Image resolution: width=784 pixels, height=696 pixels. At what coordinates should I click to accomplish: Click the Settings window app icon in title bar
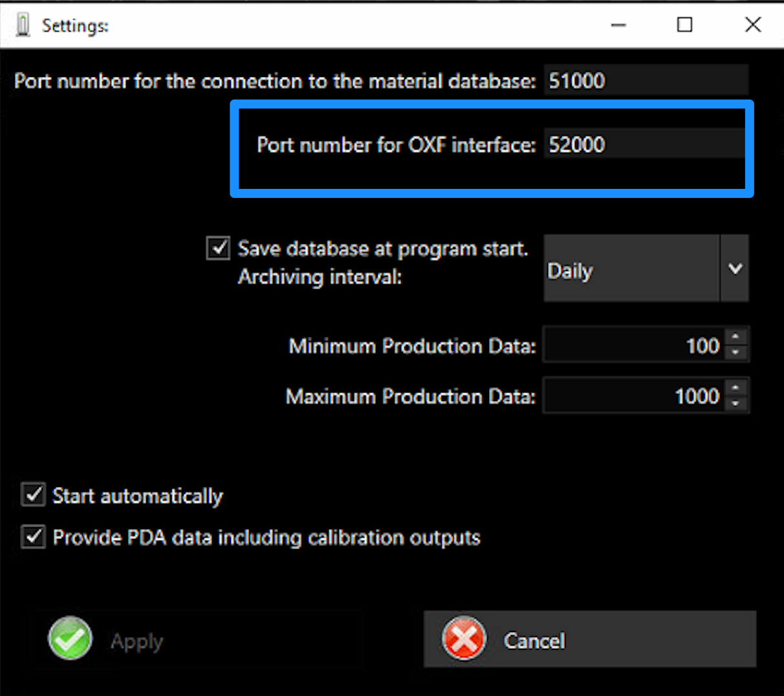tap(23, 25)
